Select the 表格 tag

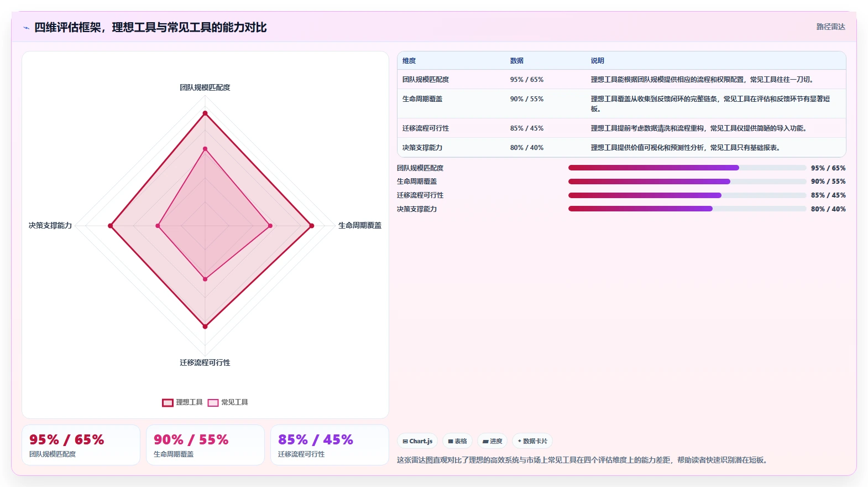457,441
